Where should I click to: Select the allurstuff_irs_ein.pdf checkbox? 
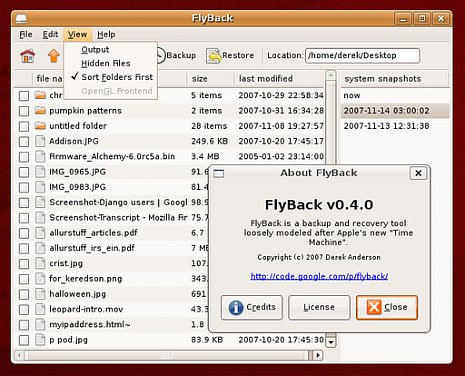point(24,248)
